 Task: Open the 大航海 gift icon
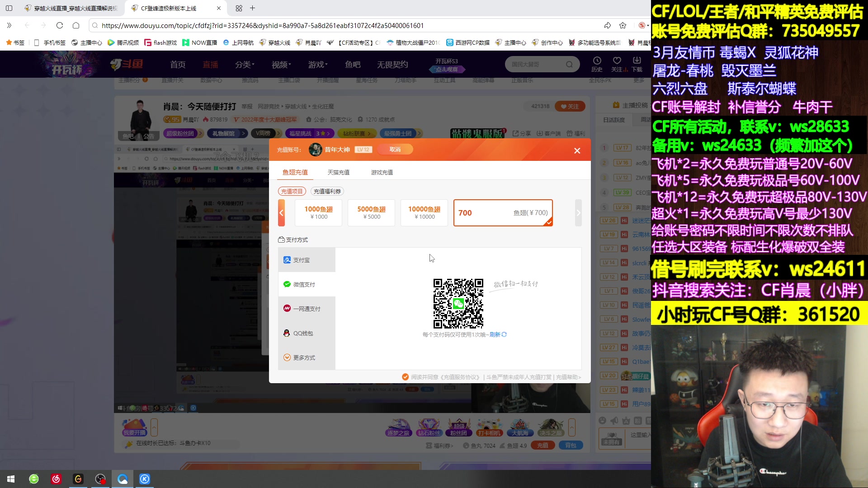(x=520, y=427)
